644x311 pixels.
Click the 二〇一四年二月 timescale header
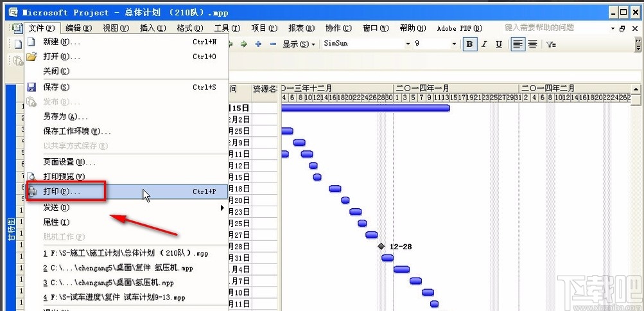[575, 88]
